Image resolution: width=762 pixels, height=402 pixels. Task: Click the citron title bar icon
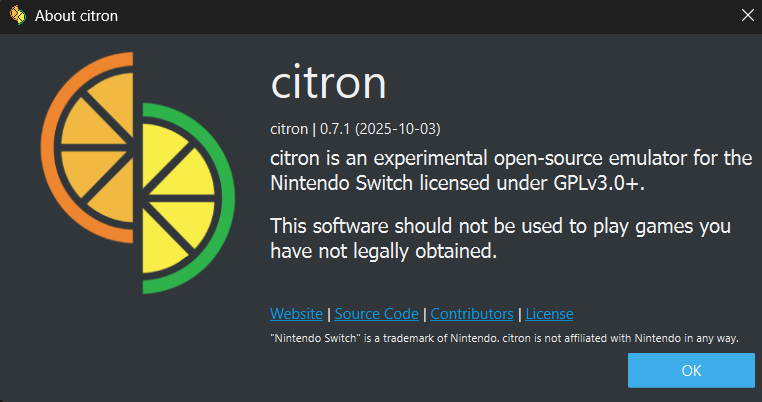coord(17,16)
